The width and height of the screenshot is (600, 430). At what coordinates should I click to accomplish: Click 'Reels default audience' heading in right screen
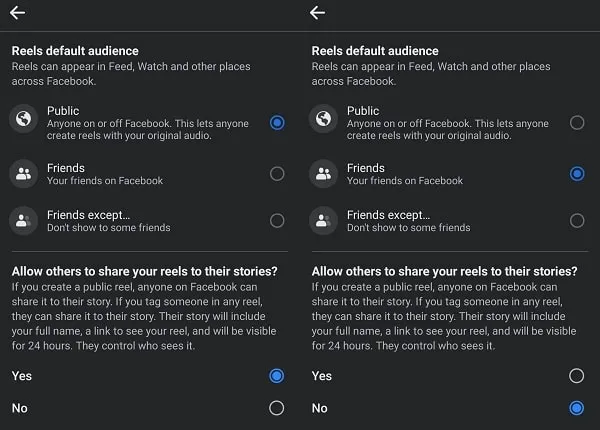[375, 51]
